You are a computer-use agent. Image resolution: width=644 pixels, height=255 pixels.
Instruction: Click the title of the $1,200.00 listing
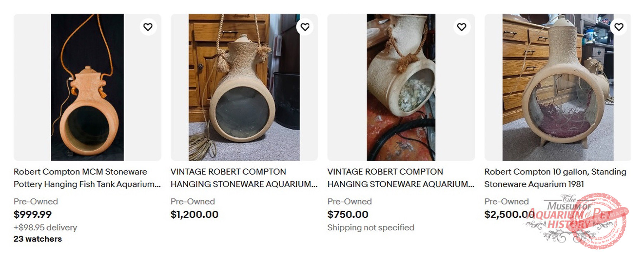(x=244, y=178)
